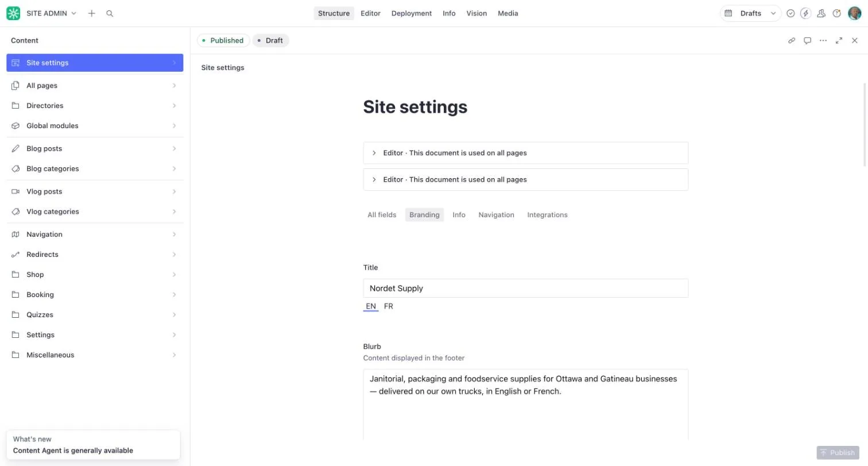Screen dimensions: 868x466
Task: Switch to the Published version chip
Action: point(223,40)
